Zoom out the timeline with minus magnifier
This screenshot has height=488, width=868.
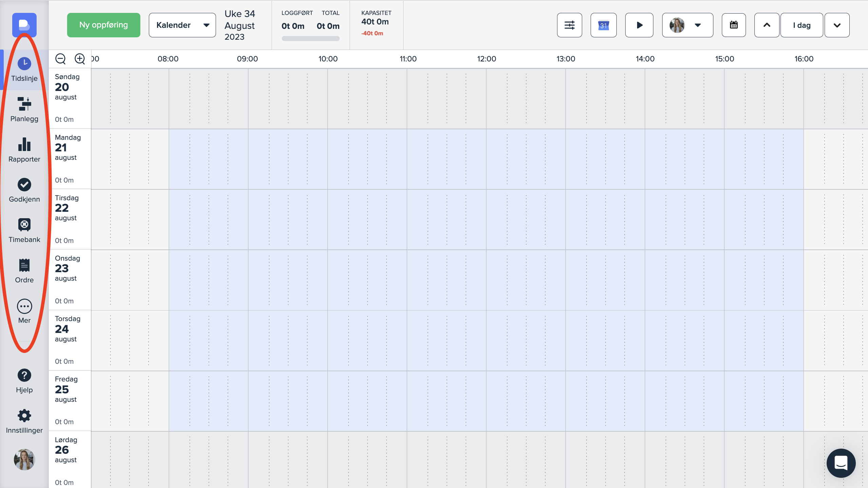(x=61, y=59)
